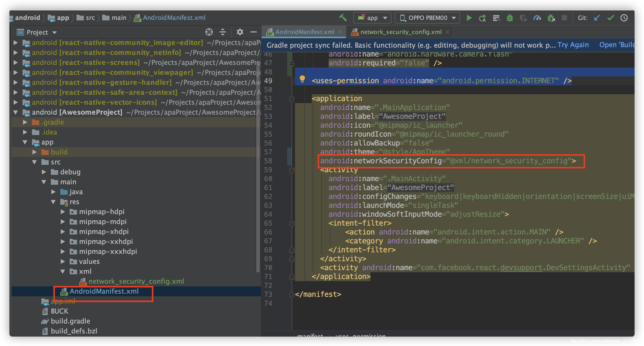Screen dimensions: 644x346
Task: Click the Stop square icon
Action: (x=564, y=18)
